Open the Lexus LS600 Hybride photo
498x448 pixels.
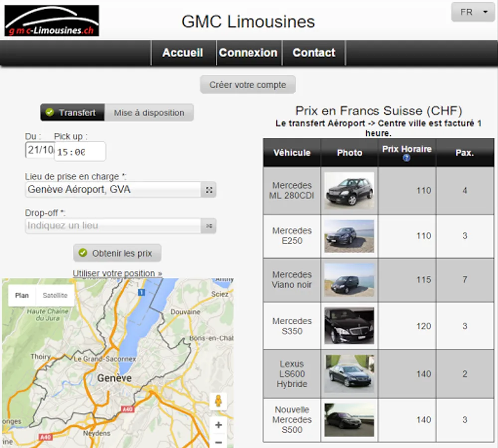coord(350,374)
